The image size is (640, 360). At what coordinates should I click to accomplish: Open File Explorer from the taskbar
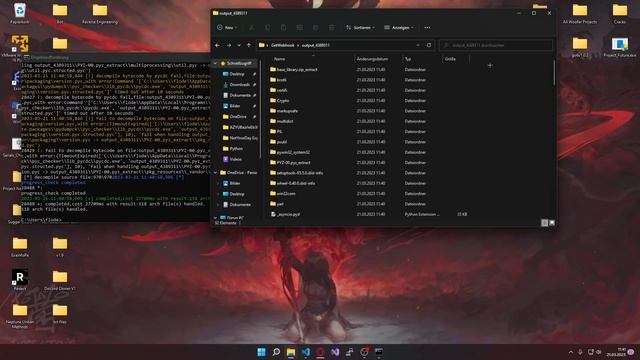[x=291, y=352]
